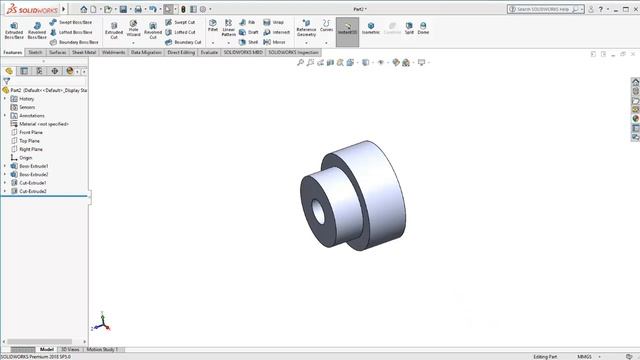Switch to the Sketch ribbon tab
This screenshot has width=640, height=360.
pos(35,52)
